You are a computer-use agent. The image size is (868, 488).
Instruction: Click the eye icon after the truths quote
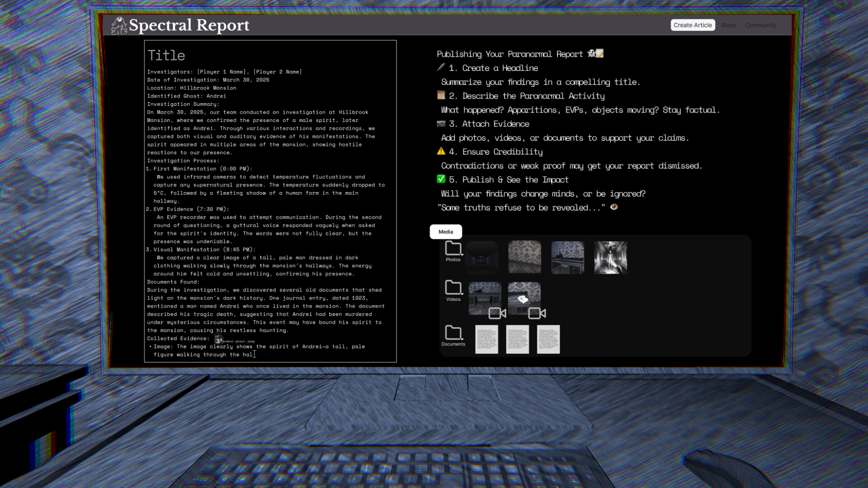pyautogui.click(x=615, y=207)
